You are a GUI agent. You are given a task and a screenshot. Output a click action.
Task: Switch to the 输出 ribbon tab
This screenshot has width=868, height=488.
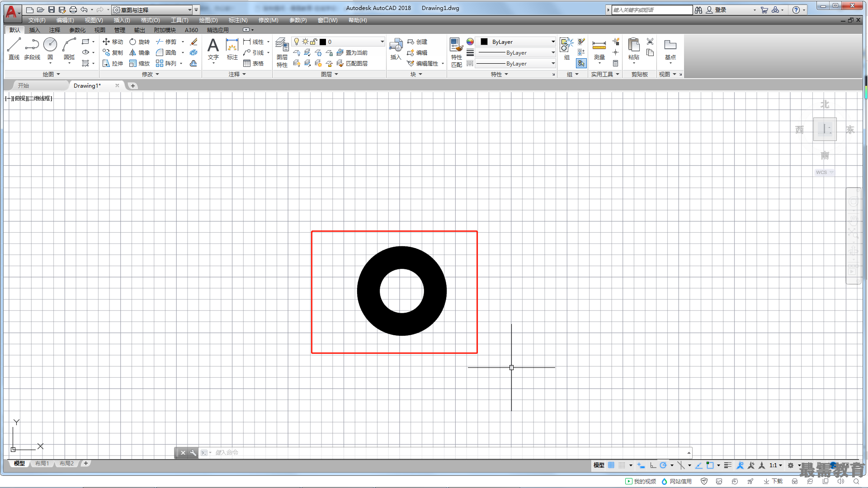[x=140, y=30]
